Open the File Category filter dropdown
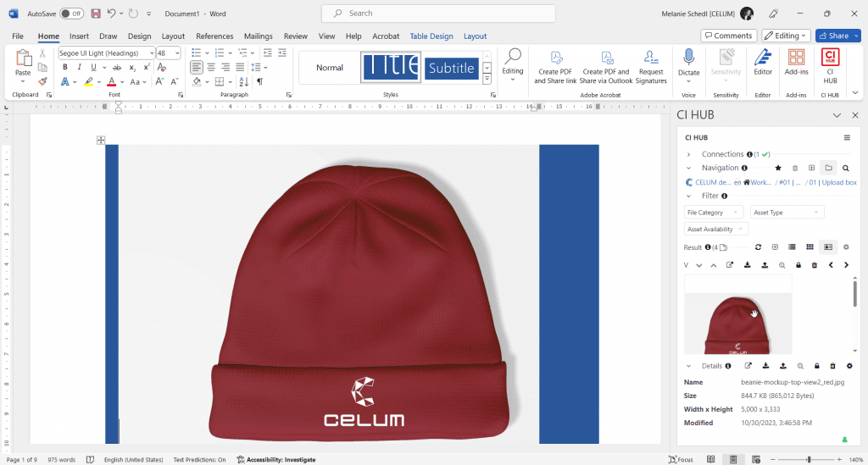868x465 pixels. [714, 213]
